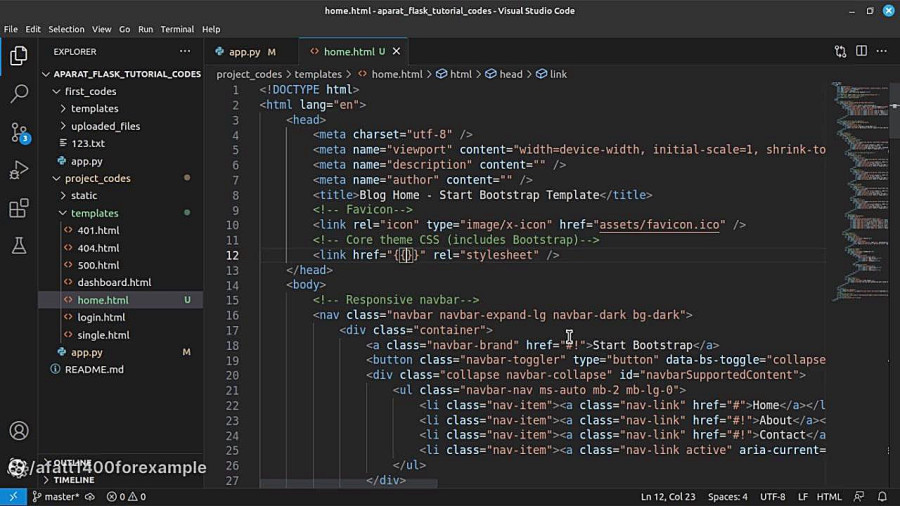Click head symbol in breadcrumb
Image resolution: width=900 pixels, height=506 pixels.
point(504,74)
